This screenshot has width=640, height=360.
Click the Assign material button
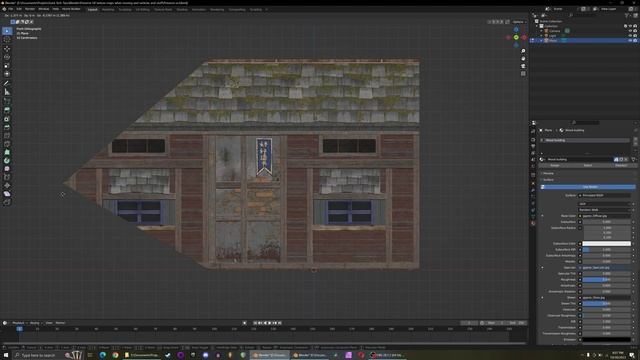click(555, 165)
